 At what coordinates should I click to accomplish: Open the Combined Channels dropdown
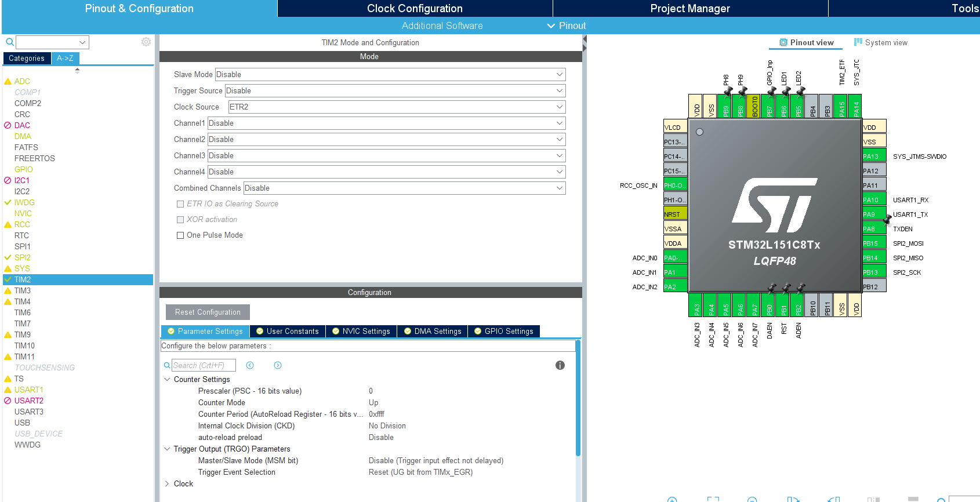point(404,188)
